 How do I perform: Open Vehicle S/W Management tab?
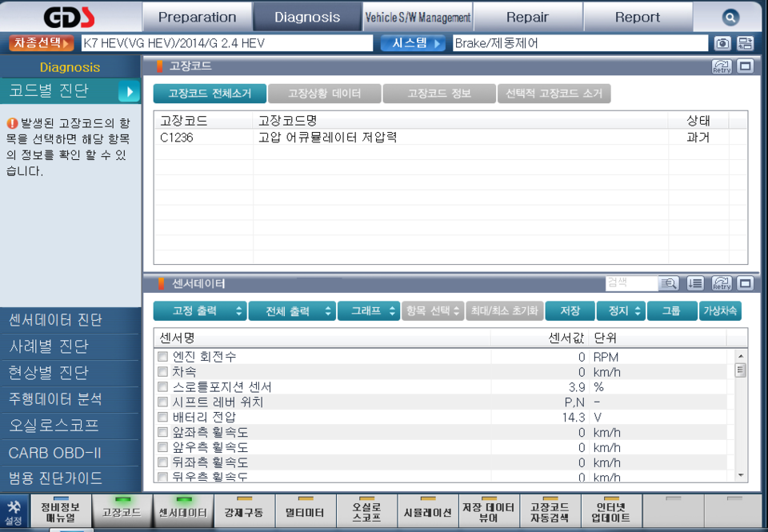418,17
